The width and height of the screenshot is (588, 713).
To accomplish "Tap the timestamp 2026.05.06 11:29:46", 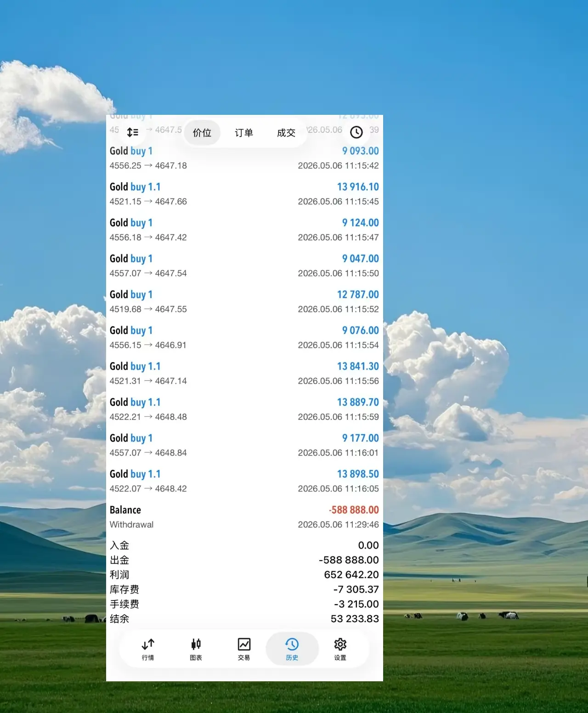I will point(339,525).
